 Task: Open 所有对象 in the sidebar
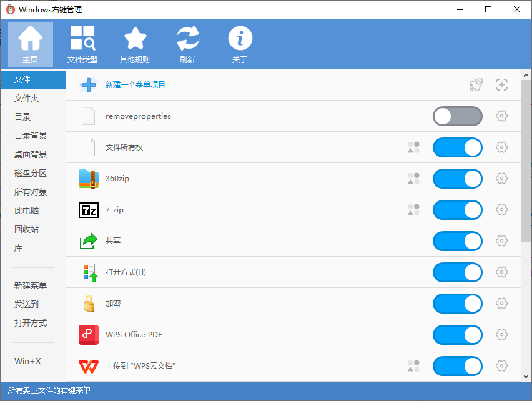point(33,192)
